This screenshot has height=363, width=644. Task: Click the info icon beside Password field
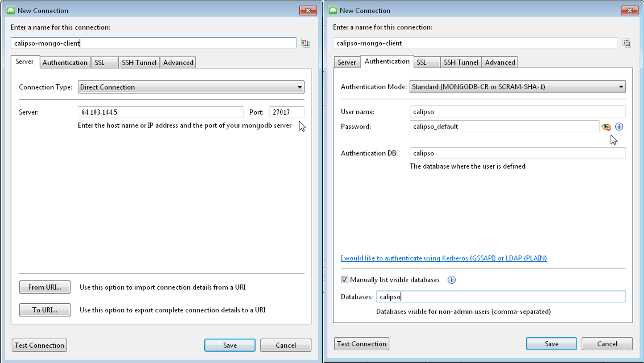619,127
